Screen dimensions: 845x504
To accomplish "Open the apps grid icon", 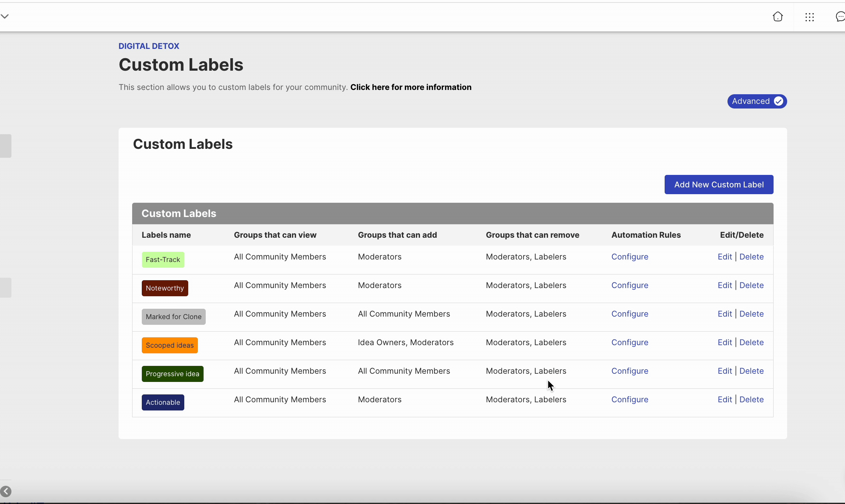I will [x=810, y=17].
